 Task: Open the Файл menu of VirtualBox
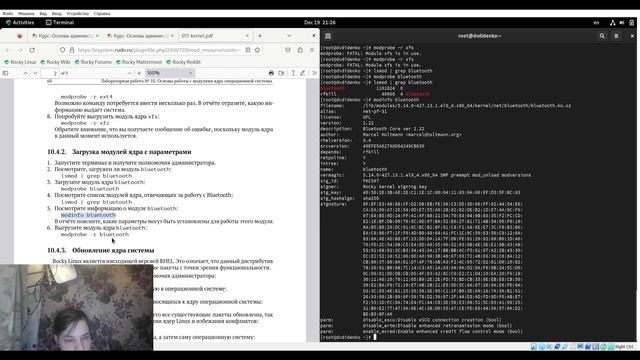coord(7,13)
